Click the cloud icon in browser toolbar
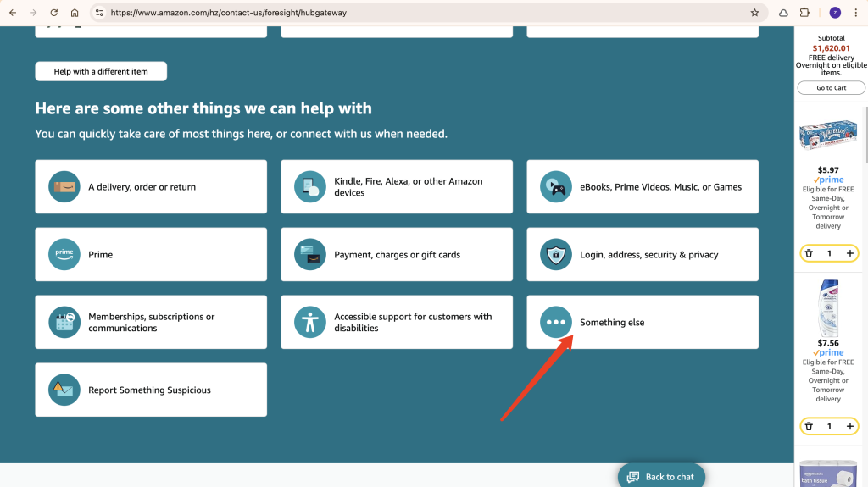 tap(783, 13)
